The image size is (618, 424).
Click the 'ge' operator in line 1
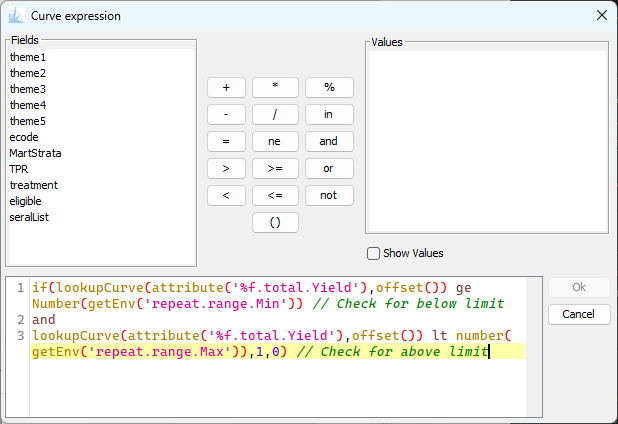(x=464, y=288)
